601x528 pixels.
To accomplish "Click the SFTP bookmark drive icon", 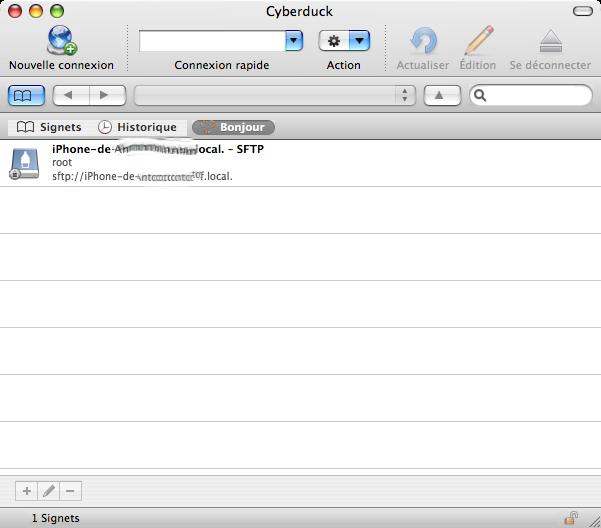I will [25, 164].
